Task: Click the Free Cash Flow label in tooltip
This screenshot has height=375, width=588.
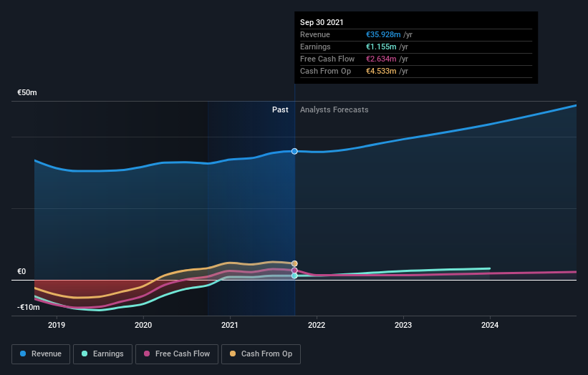Action: coord(327,59)
